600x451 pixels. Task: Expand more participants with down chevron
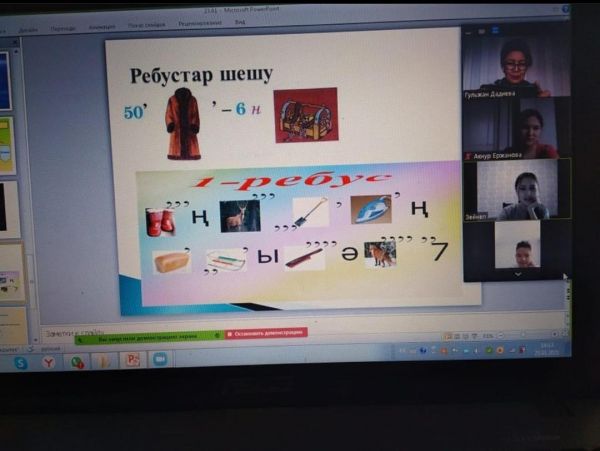tap(517, 273)
